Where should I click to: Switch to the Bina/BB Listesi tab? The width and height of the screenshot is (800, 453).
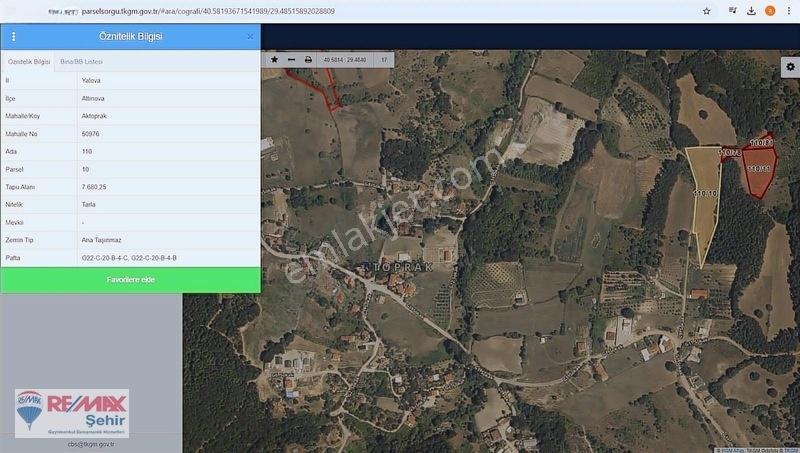tap(81, 62)
